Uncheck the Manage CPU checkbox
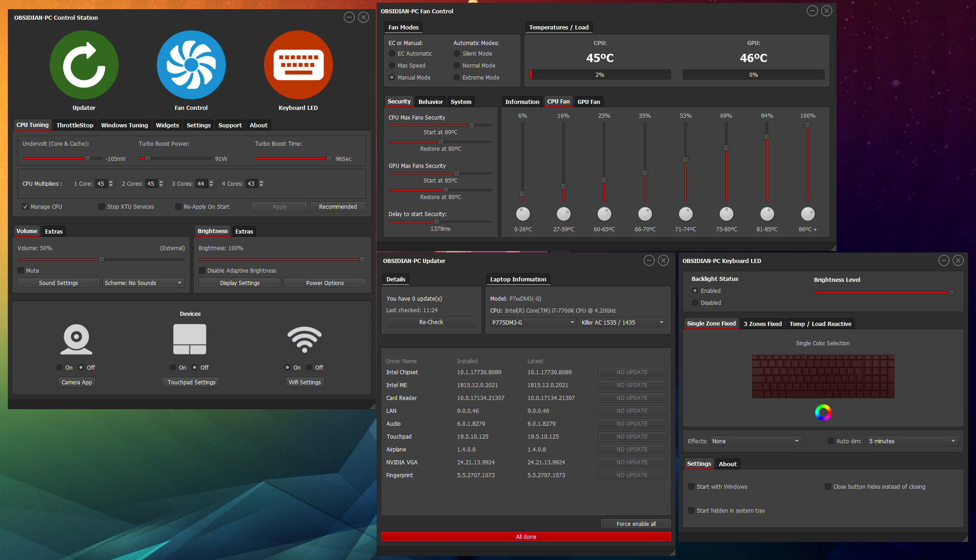Screen dimensions: 976x560 pos(25,206)
